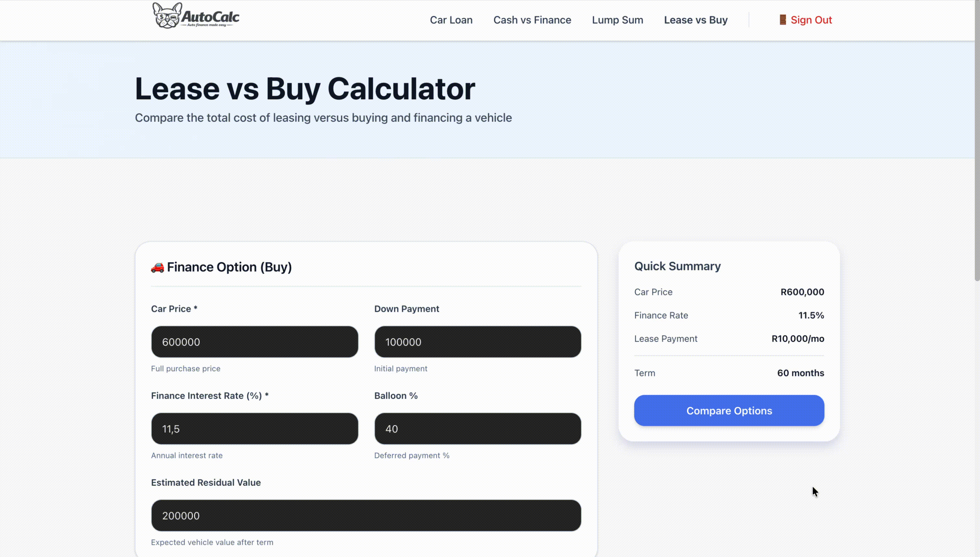
Task: Click the Lease Payment R10,000/mo value
Action: [797, 338]
